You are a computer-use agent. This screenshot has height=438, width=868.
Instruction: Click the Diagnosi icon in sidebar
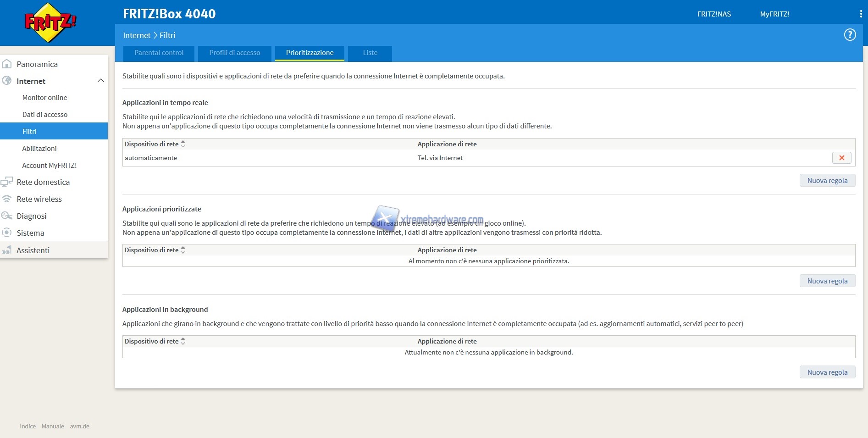point(7,216)
